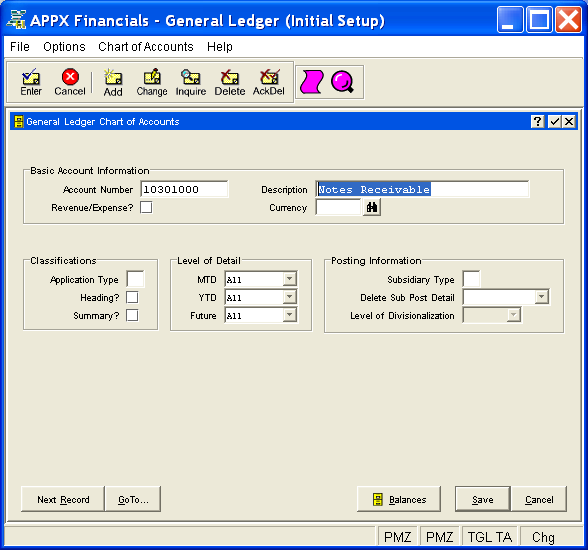Click the General Ledger panel title icon
588x550 pixels.
click(18, 121)
